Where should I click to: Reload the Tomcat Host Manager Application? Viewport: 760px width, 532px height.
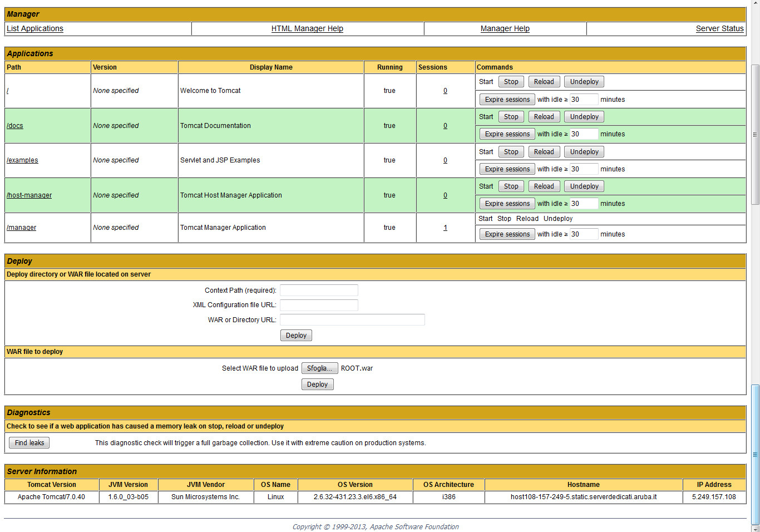click(x=544, y=186)
